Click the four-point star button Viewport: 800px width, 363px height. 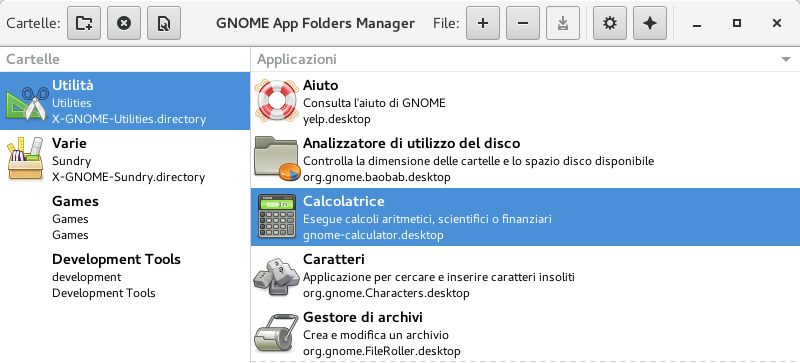[650, 23]
